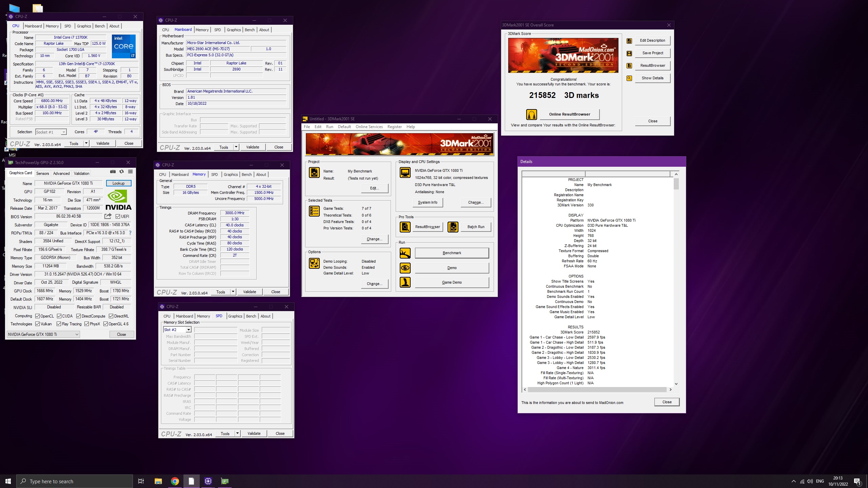868x488 pixels.
Task: Open the Tools dropdown arrow in SPD window
Action: click(237, 433)
